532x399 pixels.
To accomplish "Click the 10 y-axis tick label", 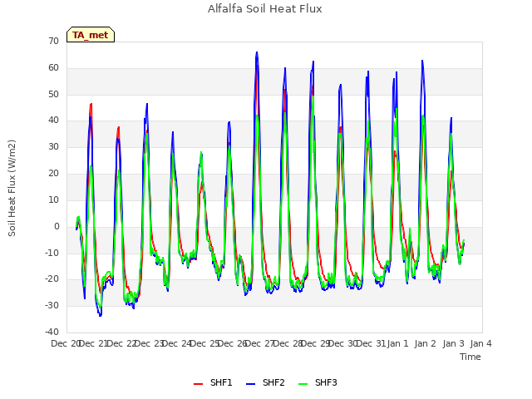I will click(x=53, y=199).
